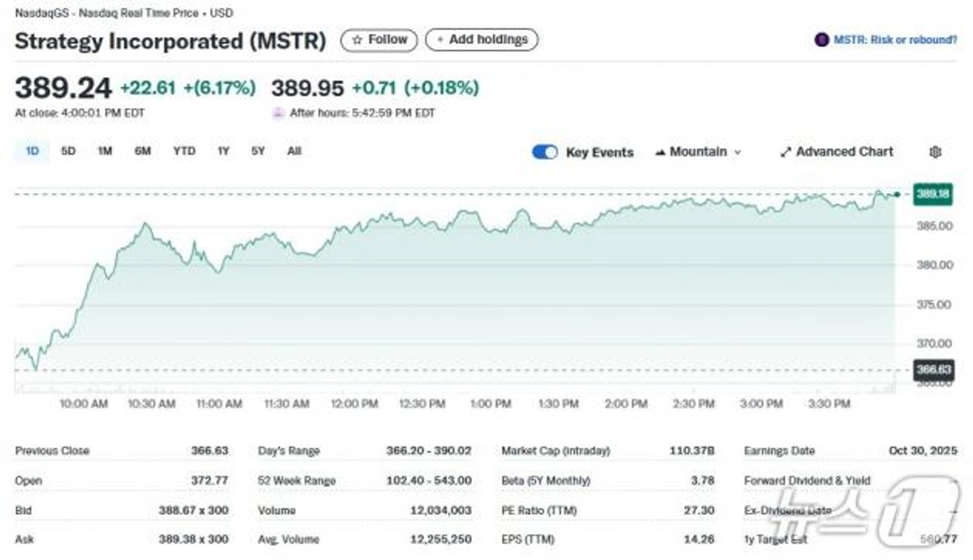The height and width of the screenshot is (560, 973).
Task: Click the purple MSTR insight icon
Action: (x=821, y=39)
